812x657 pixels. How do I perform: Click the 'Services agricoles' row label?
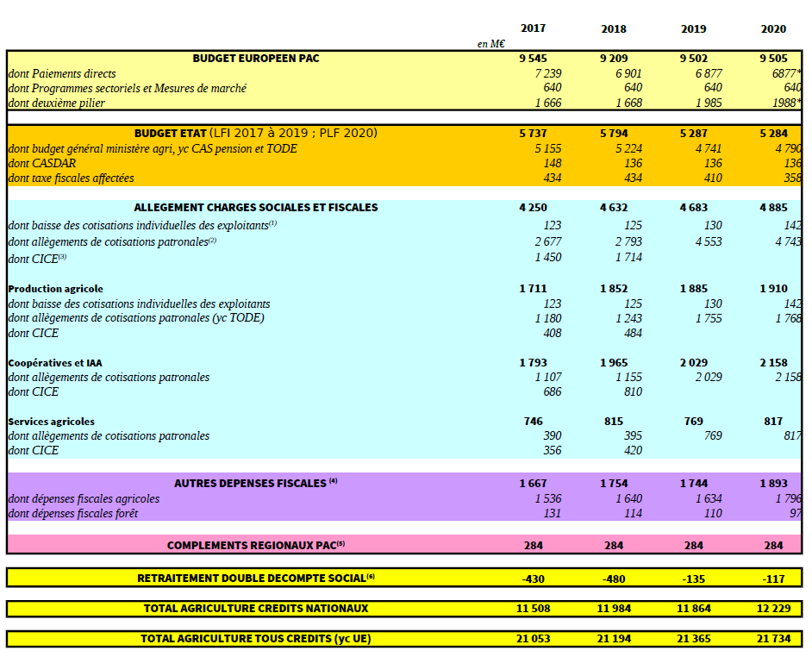coord(52,422)
